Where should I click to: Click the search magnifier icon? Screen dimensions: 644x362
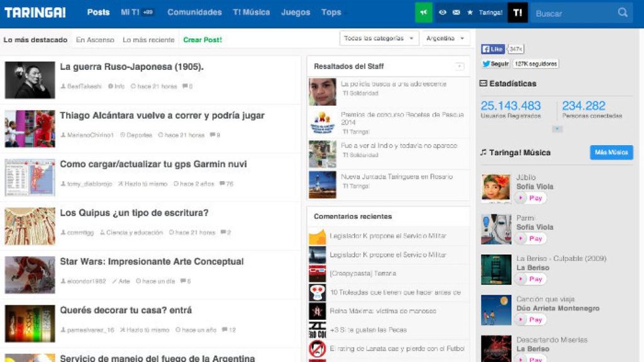622,13
